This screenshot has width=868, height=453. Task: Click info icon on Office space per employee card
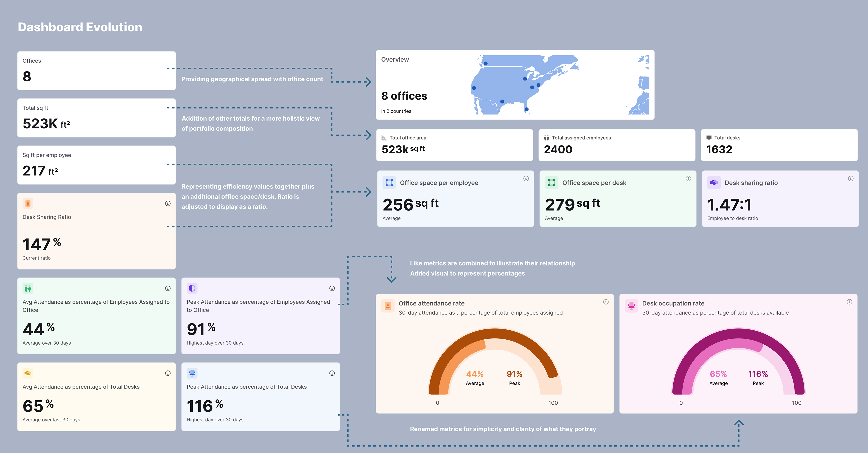click(526, 179)
